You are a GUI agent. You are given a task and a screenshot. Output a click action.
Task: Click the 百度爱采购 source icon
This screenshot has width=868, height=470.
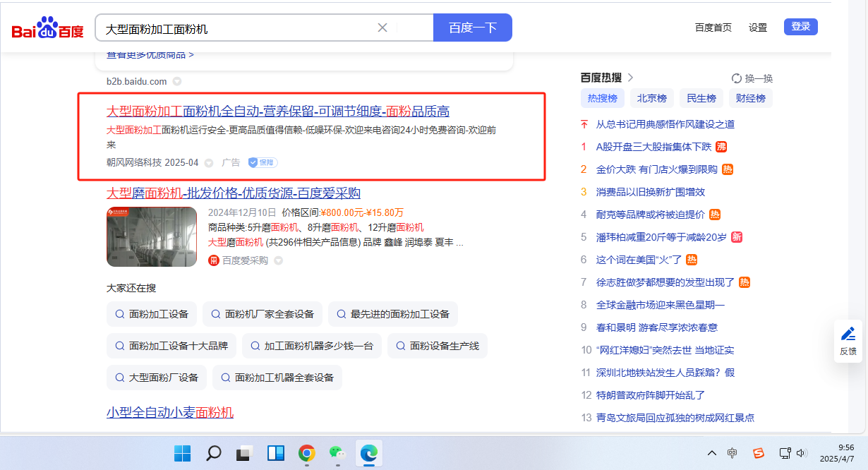(214, 260)
